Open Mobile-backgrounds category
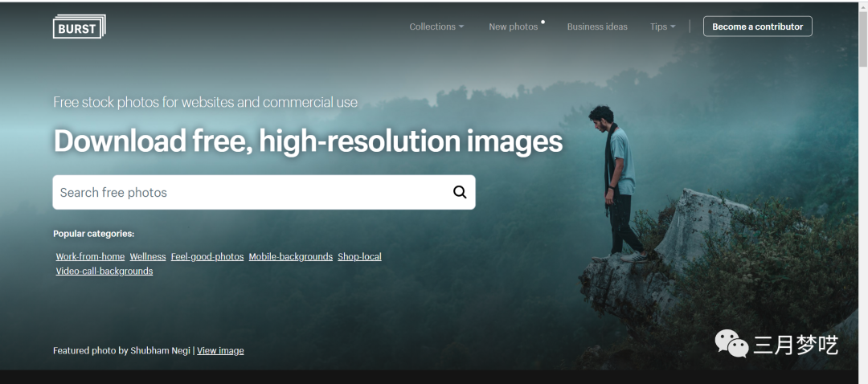 pyautogui.click(x=291, y=257)
